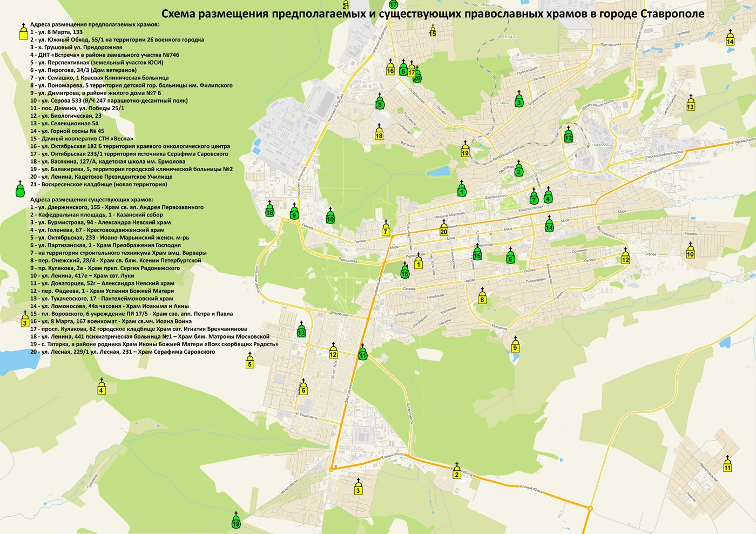Select green marker 19 near с. Татарка
Image resolution: width=756 pixels, height=534 pixels.
pyautogui.click(x=236, y=523)
